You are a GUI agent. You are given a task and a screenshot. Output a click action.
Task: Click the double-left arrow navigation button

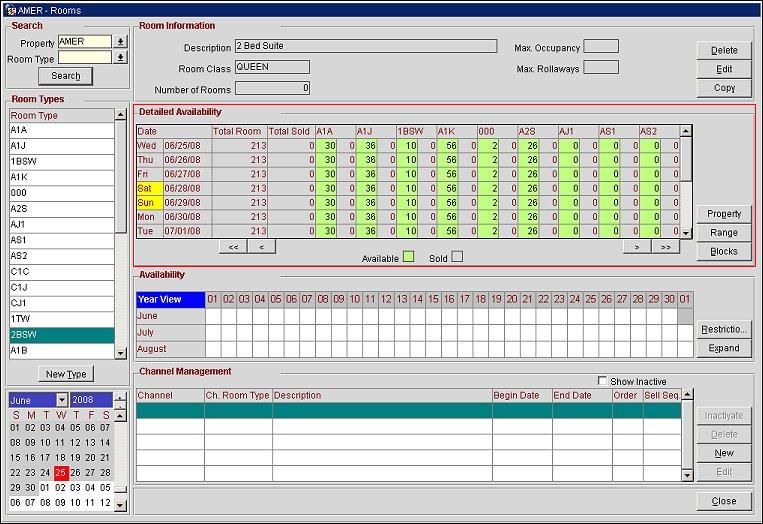coord(232,246)
